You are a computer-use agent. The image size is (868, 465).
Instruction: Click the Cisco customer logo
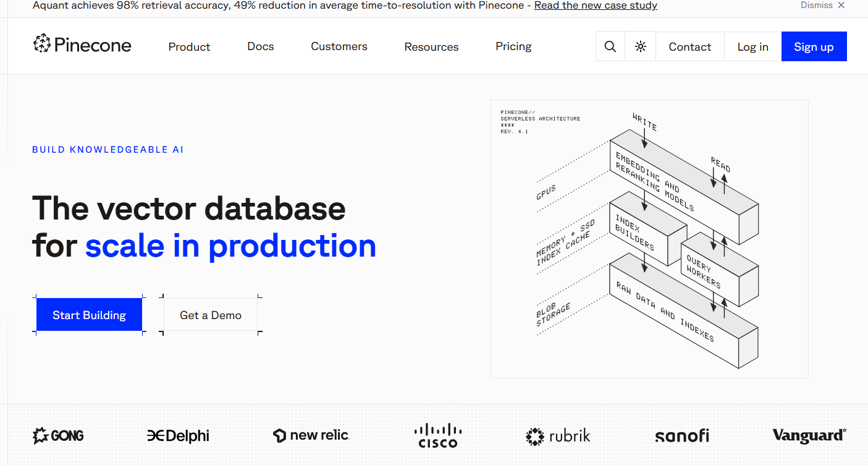(438, 435)
